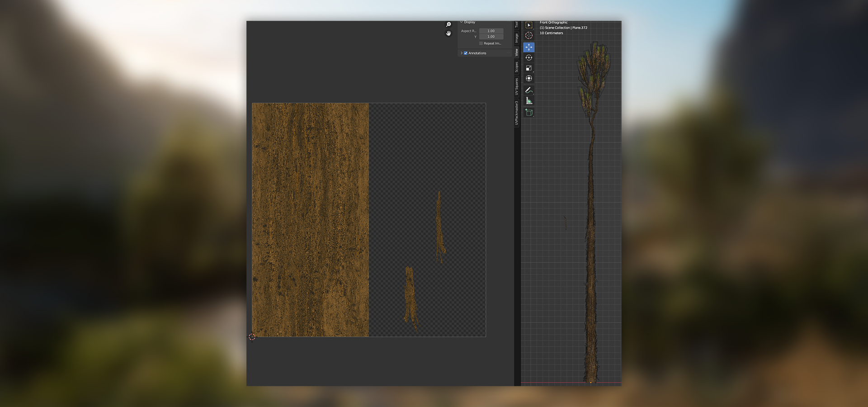Pick the Scale tool
The height and width of the screenshot is (407, 868).
[528, 68]
